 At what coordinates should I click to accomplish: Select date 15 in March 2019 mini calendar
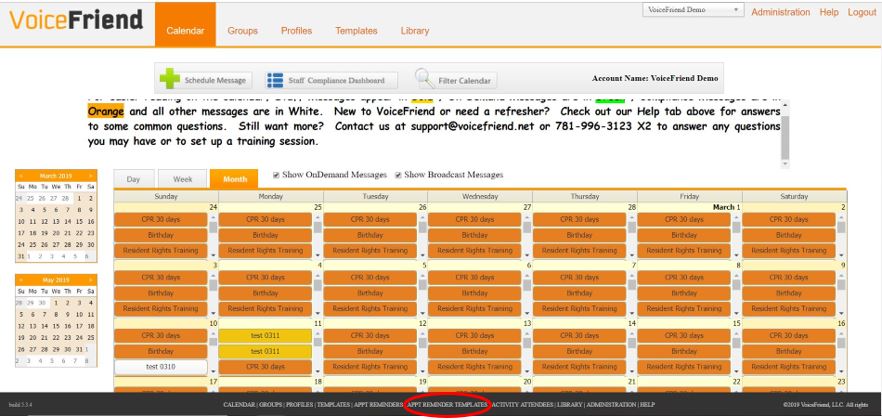pyautogui.click(x=79, y=222)
